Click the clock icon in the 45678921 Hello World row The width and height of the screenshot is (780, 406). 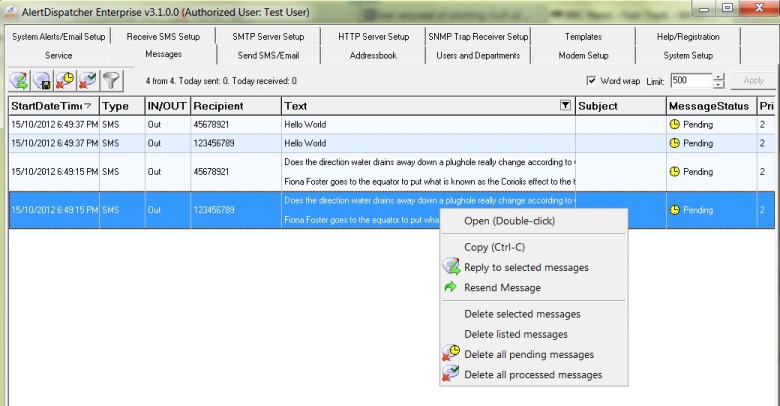[674, 124]
